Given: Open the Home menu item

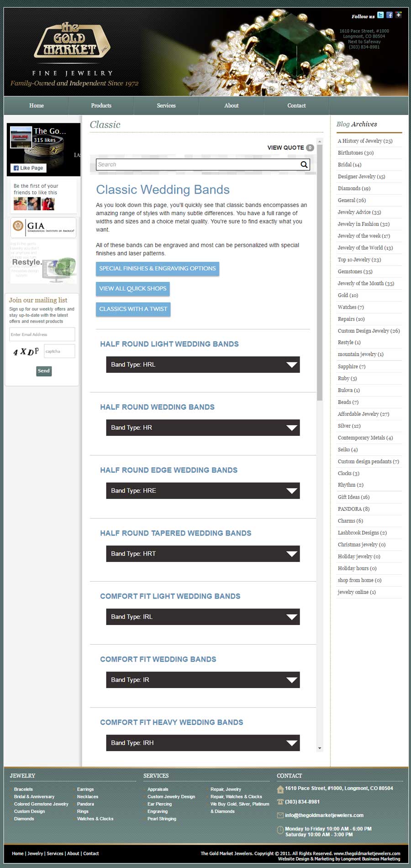Looking at the screenshot, I should pyautogui.click(x=37, y=106).
